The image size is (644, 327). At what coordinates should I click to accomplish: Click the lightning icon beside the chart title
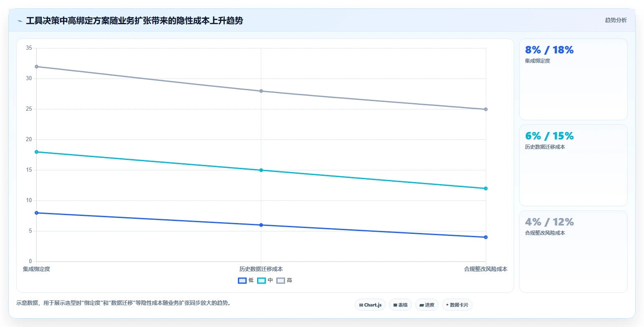[x=20, y=21]
